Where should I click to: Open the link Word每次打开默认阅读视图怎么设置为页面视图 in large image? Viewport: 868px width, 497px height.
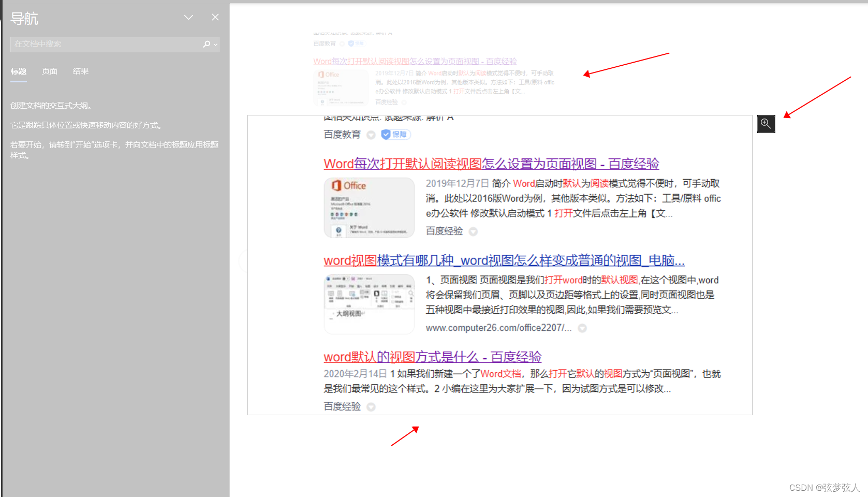pos(491,164)
